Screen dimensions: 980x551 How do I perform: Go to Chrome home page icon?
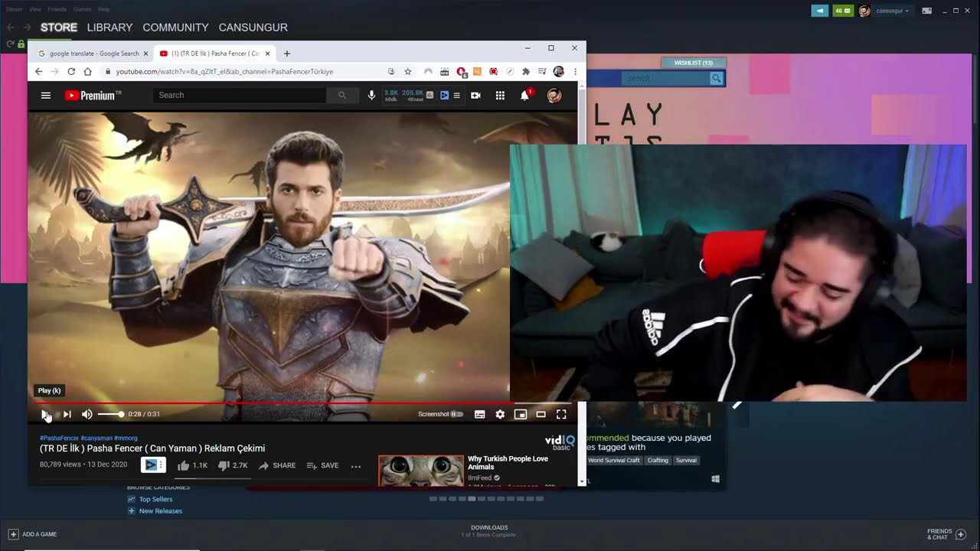tap(88, 71)
